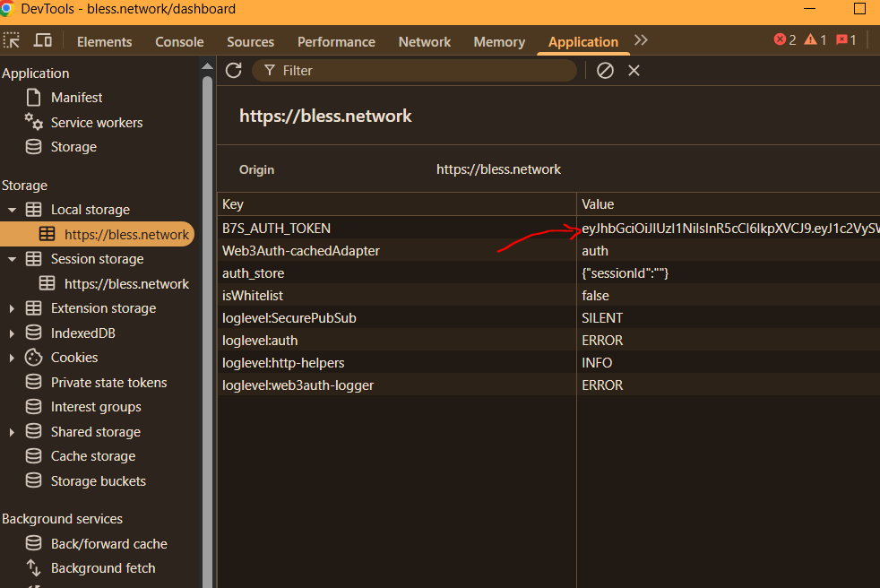Click the errors count badge
The image size is (880, 588).
[x=785, y=39]
